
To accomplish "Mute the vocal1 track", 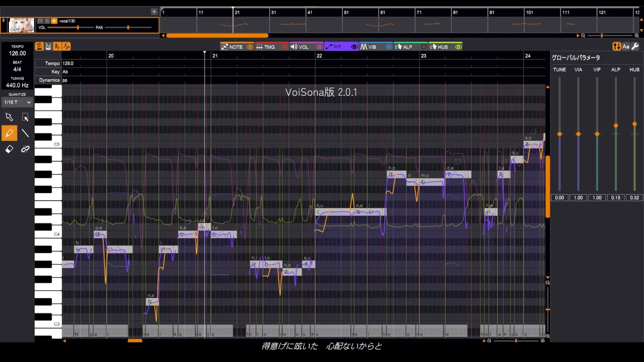I will click(40, 21).
